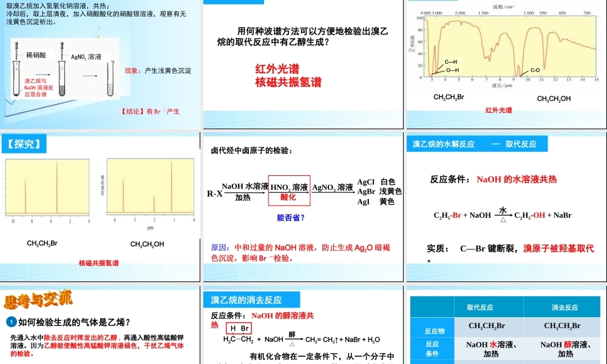Click the 消去反应 column header in the table

565,308
